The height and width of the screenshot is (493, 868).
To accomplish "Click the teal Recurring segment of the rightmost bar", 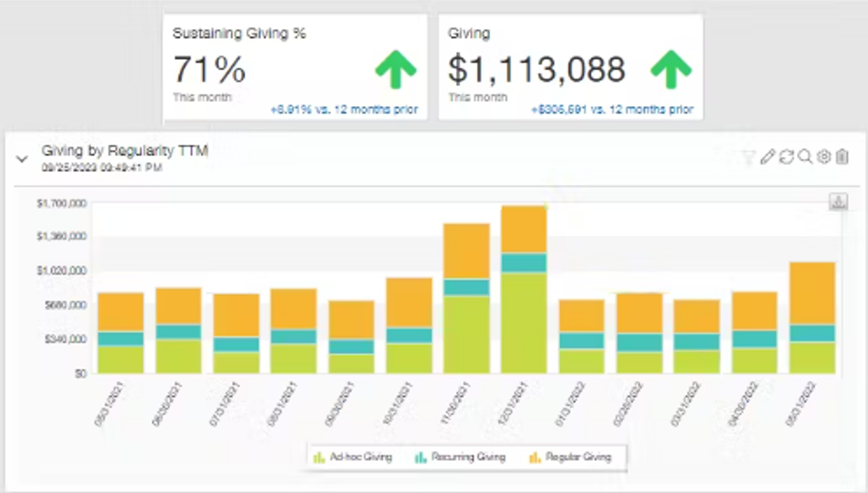I will pyautogui.click(x=812, y=333).
